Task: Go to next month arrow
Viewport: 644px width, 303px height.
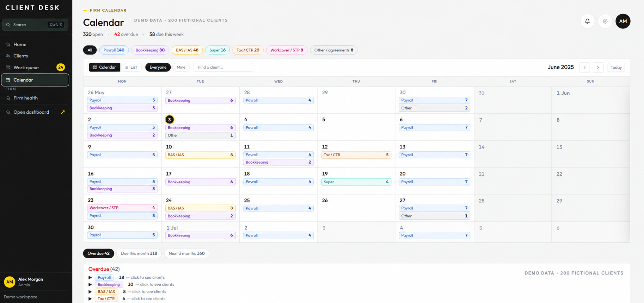Action: pyautogui.click(x=598, y=67)
